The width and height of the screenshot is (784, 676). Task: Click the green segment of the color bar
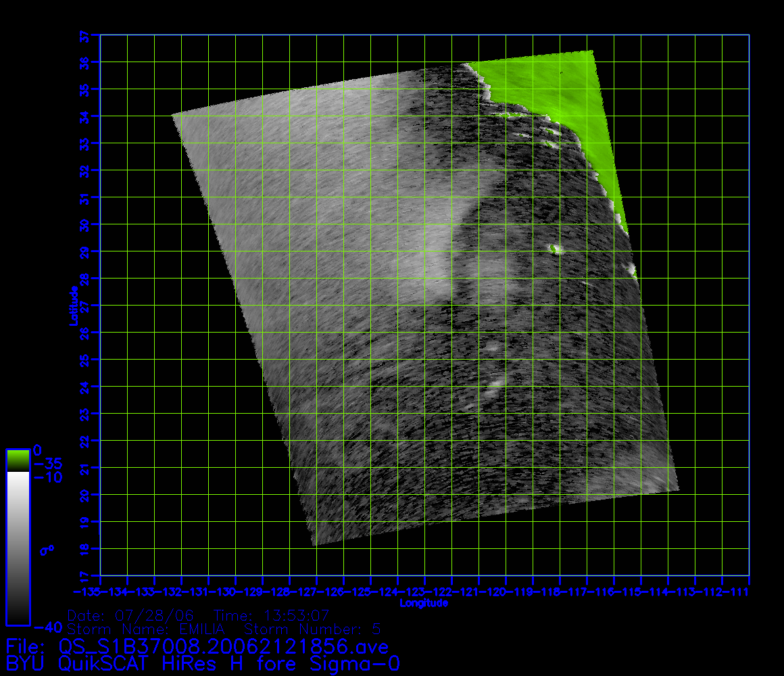click(18, 460)
